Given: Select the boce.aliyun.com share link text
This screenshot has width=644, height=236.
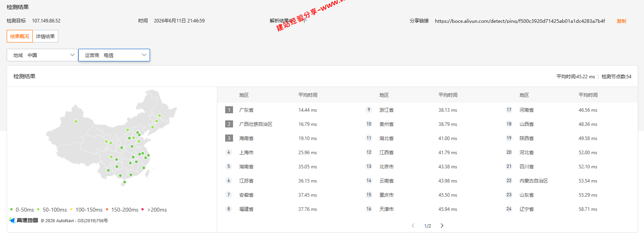Looking at the screenshot, I should (520, 21).
